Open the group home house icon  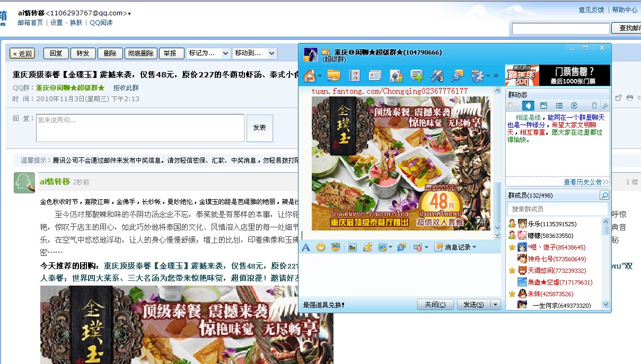pyautogui.click(x=309, y=76)
